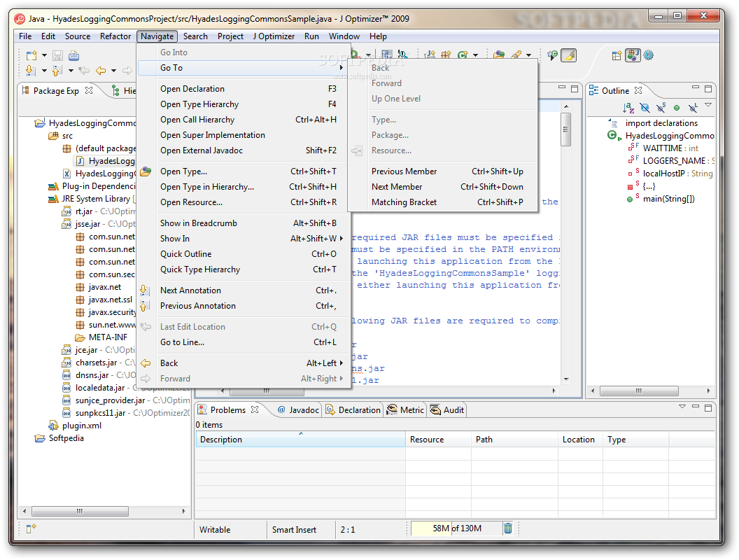Open Back history dropdown arrow in toolbar
Viewport: 739px width, 560px height.
pos(113,71)
